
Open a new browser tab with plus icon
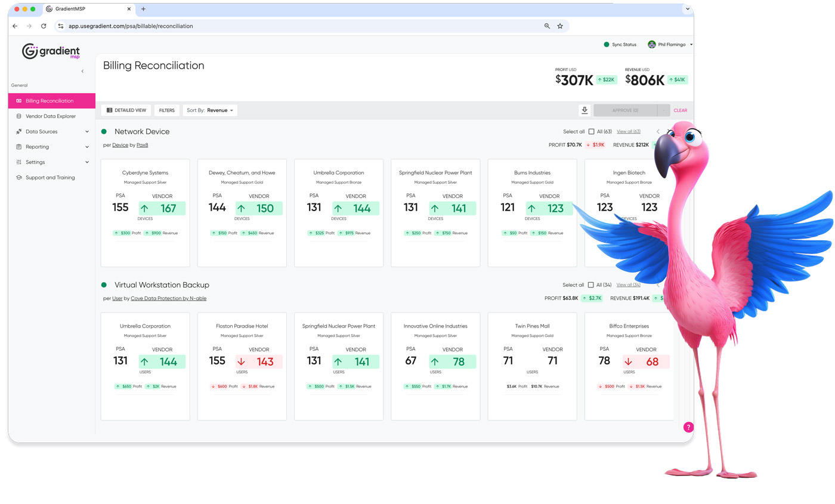(x=143, y=9)
